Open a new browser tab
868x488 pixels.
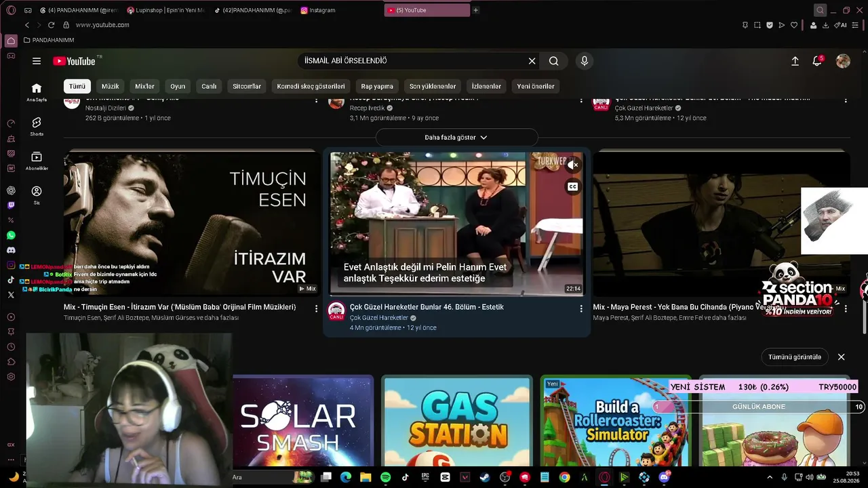(476, 10)
